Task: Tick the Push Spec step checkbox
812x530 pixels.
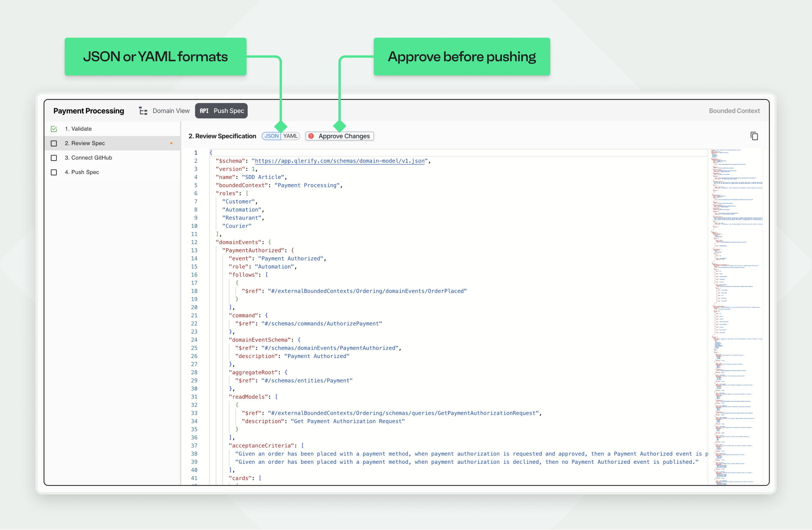Action: pyautogui.click(x=54, y=172)
